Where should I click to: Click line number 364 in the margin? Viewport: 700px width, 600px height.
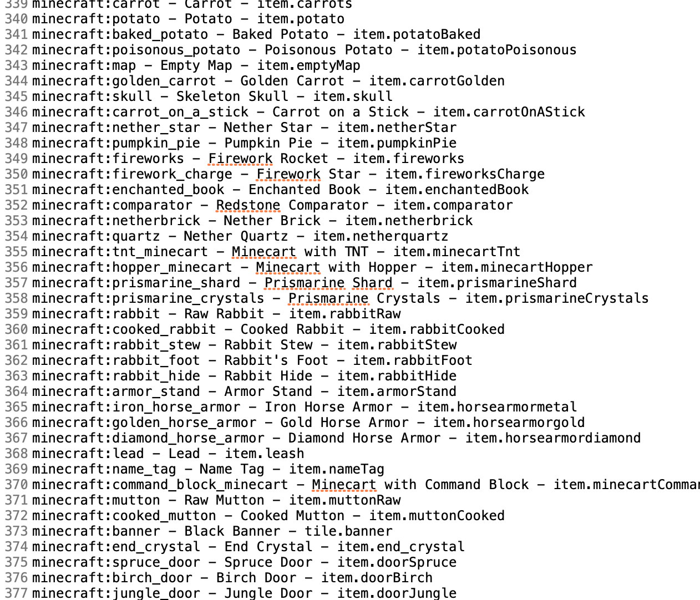click(x=16, y=391)
